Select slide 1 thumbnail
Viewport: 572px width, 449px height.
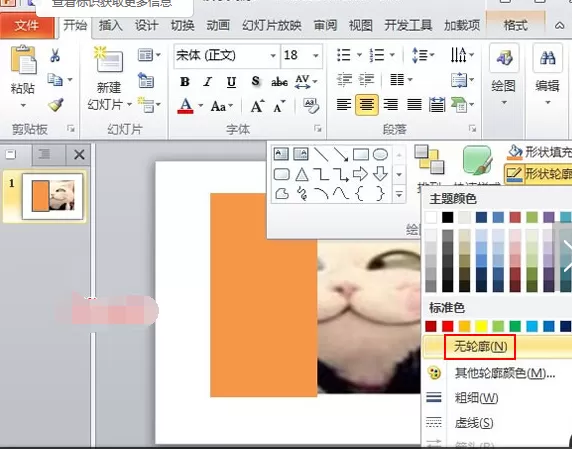click(x=53, y=197)
